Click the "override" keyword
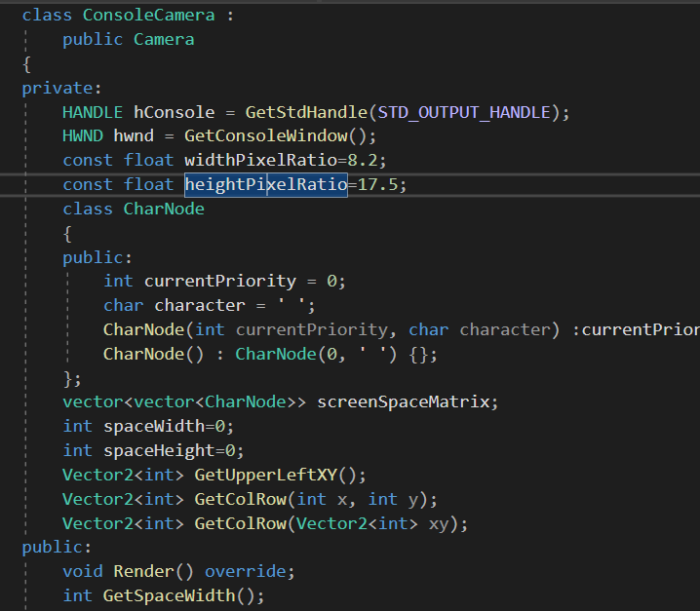Image resolution: width=700 pixels, height=611 pixels. tap(245, 571)
